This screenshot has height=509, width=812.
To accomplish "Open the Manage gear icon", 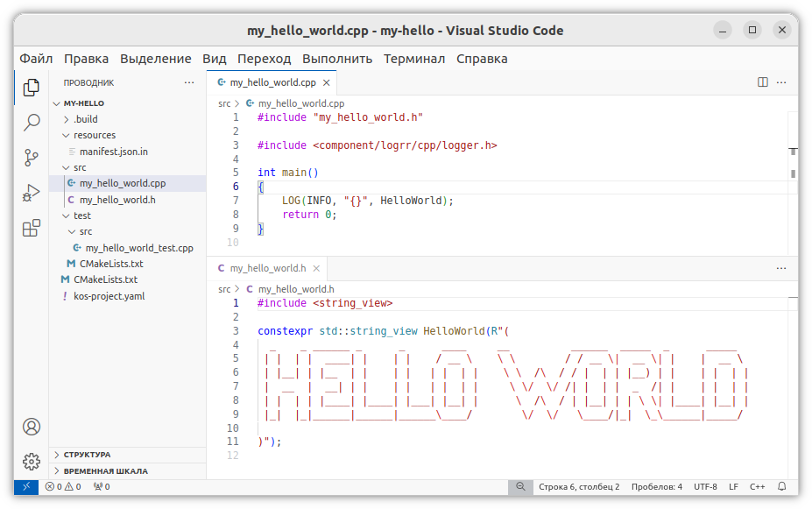I will tap(31, 462).
